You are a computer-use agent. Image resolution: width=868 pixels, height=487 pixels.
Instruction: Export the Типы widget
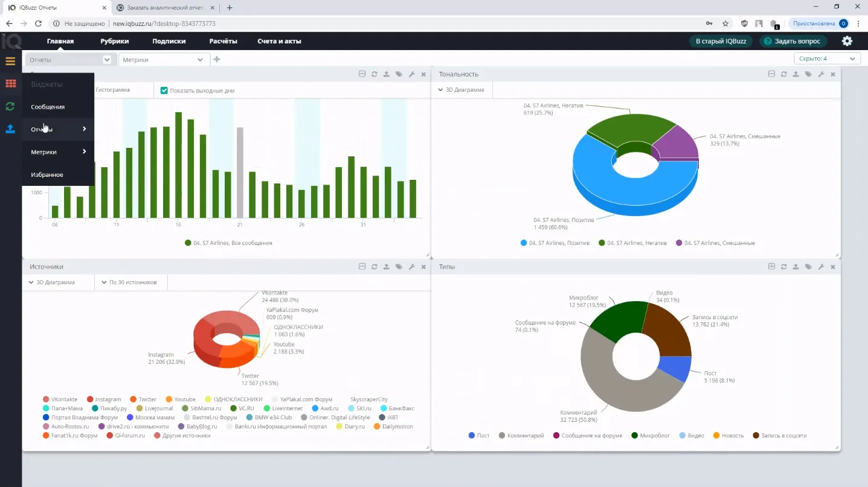796,267
